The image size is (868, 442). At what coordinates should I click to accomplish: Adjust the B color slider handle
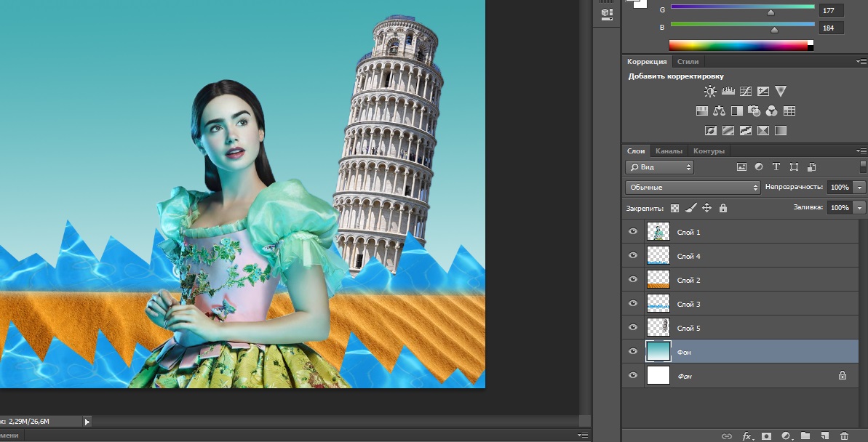(774, 30)
